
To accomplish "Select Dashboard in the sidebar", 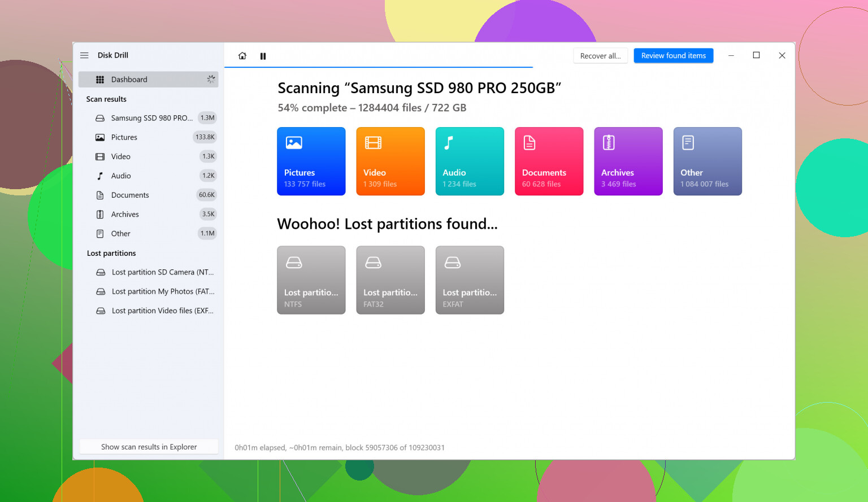I will coord(148,80).
